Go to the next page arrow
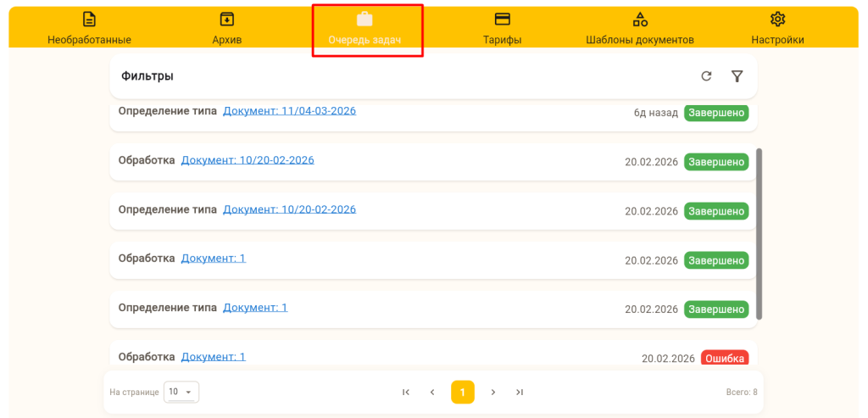The width and height of the screenshot is (868, 418). pyautogui.click(x=493, y=392)
